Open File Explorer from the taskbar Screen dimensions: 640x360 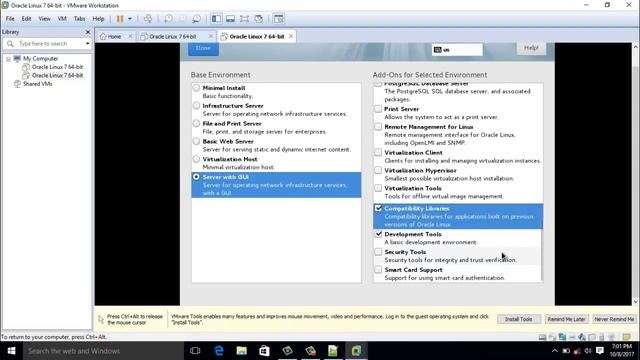[242, 351]
